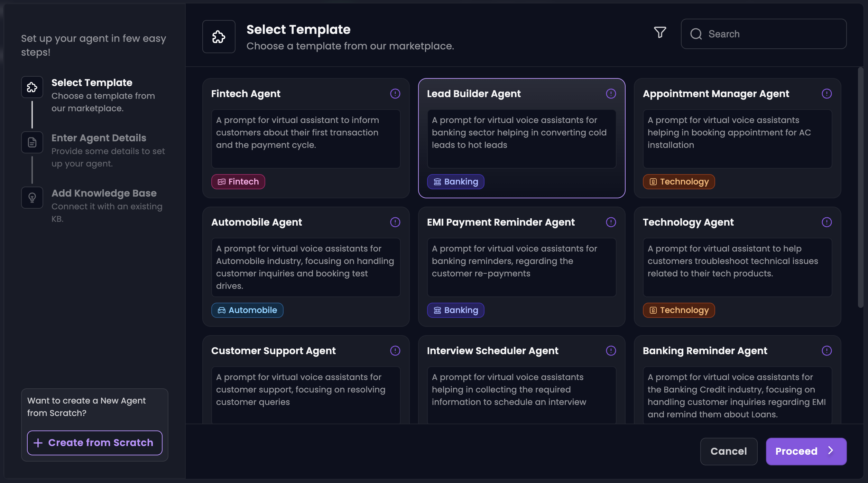Click the Automobile Agent info icon
The width and height of the screenshot is (868, 483).
coord(395,222)
